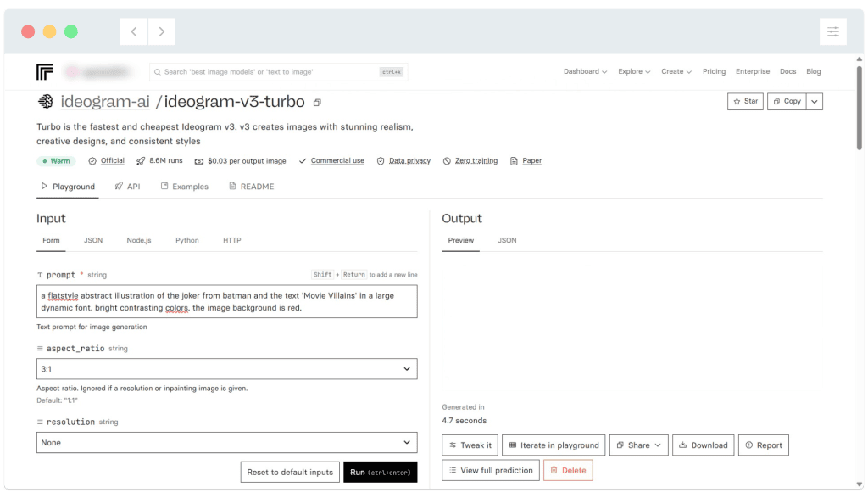Image resolution: width=868 pixels, height=498 pixels.
Task: Click Iterate in playground
Action: point(554,445)
